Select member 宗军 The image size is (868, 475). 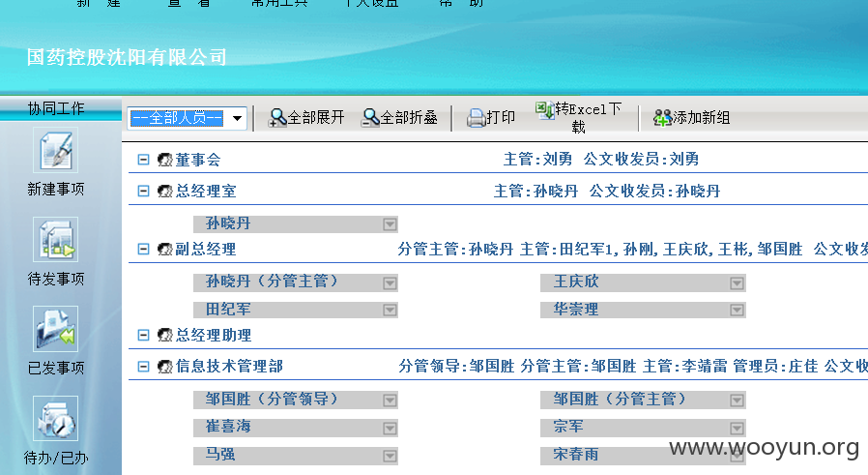tap(643, 428)
